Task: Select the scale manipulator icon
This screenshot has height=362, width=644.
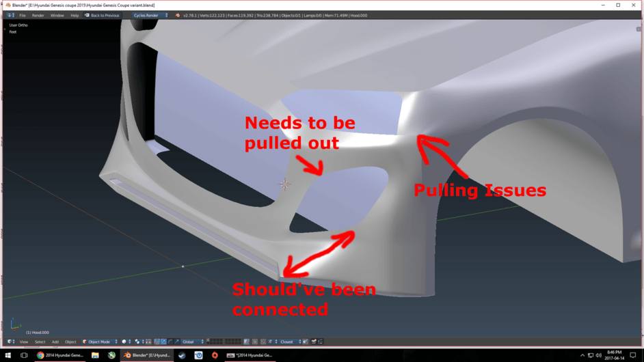Action: [x=176, y=342]
